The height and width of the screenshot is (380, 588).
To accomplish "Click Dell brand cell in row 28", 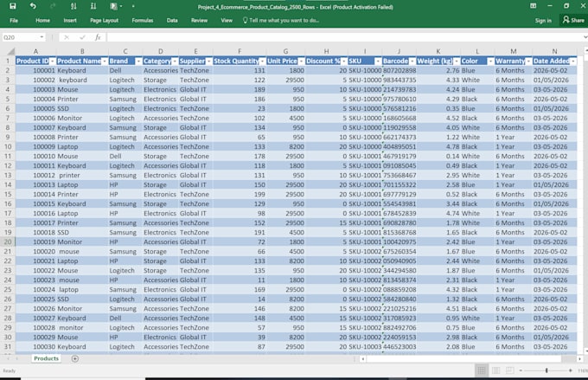I will click(x=125, y=318).
